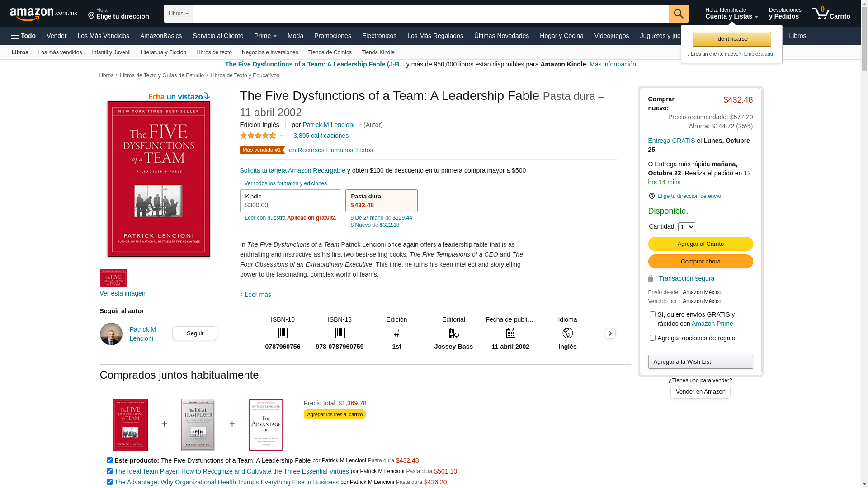Click the Idioma globe icon
This screenshot has height=488, width=868.
[567, 333]
